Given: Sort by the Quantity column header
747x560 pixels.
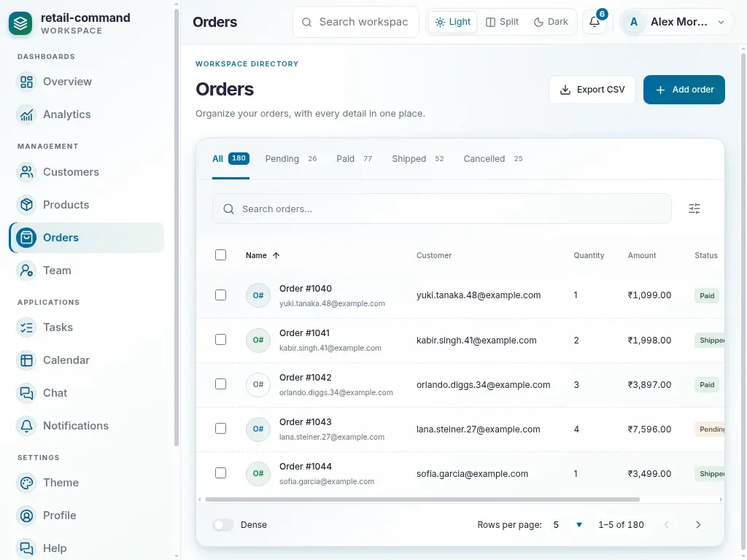Looking at the screenshot, I should (589, 256).
